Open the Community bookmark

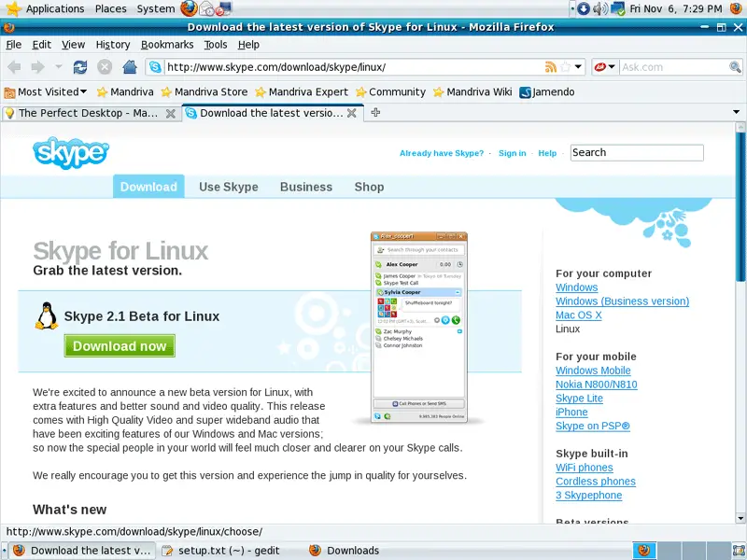click(x=390, y=91)
